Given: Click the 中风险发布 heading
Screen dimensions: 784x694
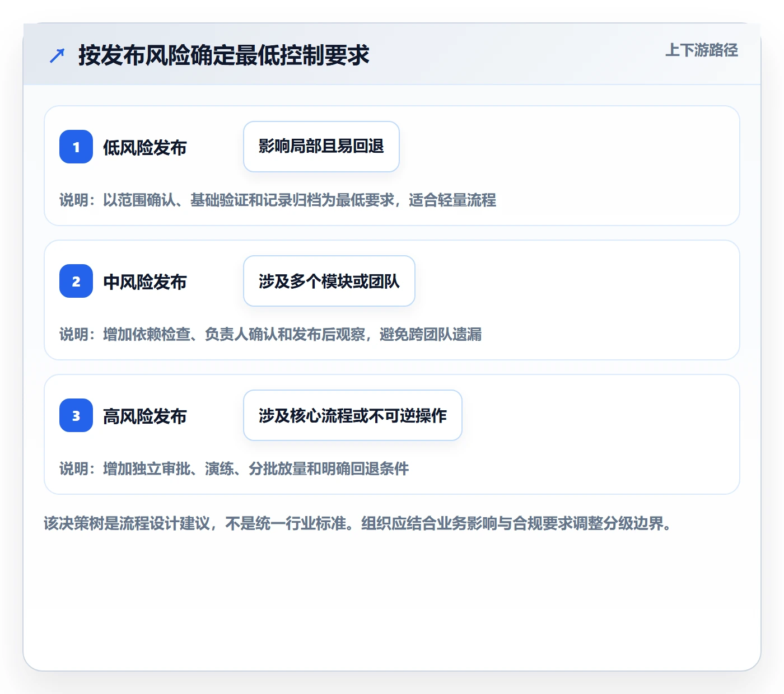Looking at the screenshot, I should (x=145, y=282).
